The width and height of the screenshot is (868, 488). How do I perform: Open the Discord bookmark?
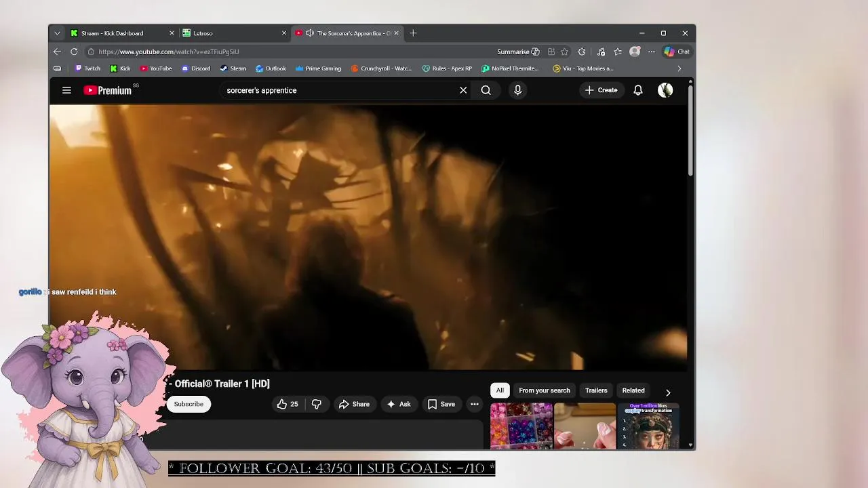(196, 68)
